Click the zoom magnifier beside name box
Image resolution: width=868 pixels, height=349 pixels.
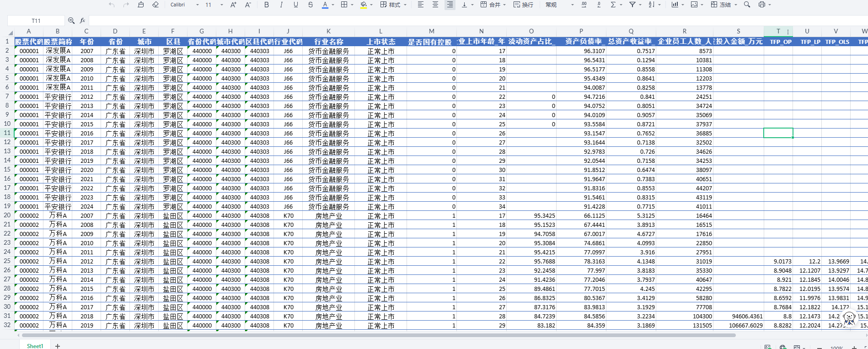pyautogui.click(x=71, y=21)
